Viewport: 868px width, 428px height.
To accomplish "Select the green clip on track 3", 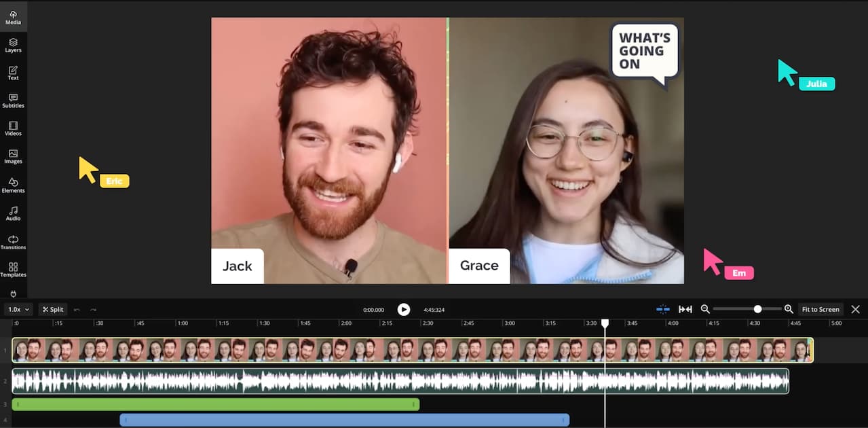I will (x=216, y=404).
